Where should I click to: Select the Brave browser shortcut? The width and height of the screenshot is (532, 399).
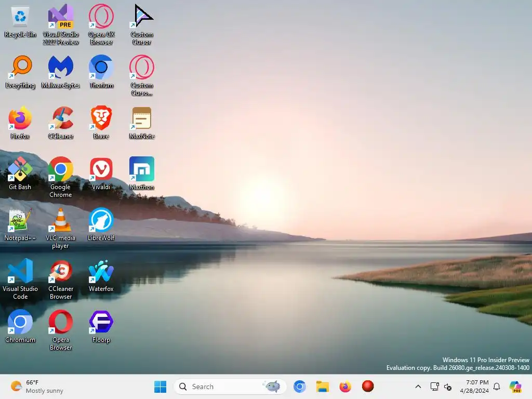click(101, 123)
